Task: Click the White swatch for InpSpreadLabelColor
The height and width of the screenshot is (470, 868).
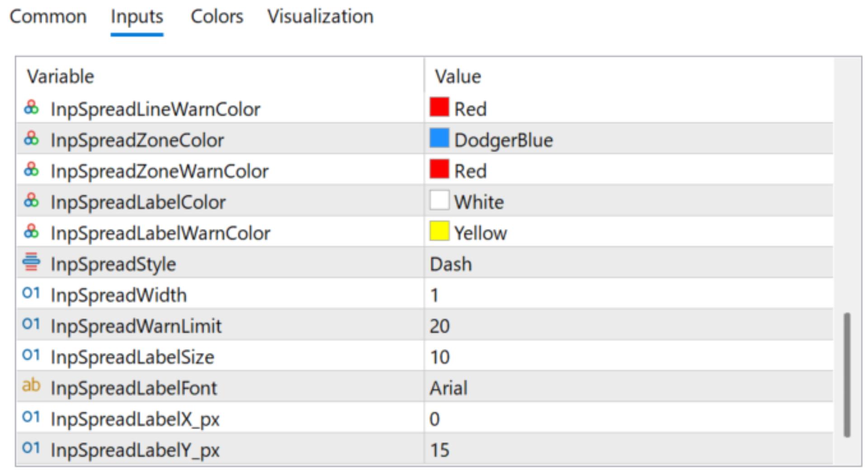Action: click(x=439, y=201)
